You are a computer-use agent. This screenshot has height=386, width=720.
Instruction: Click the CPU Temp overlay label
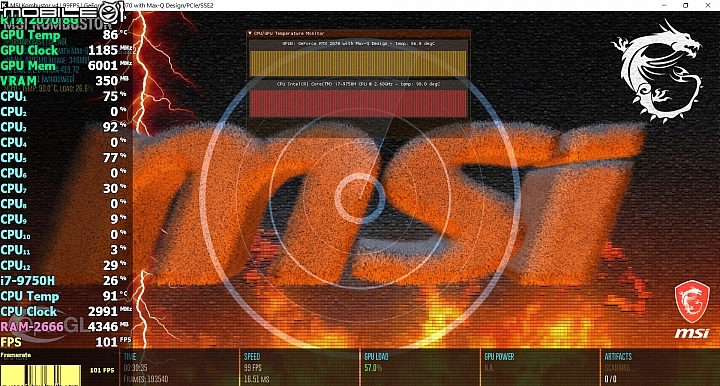pos(30,296)
